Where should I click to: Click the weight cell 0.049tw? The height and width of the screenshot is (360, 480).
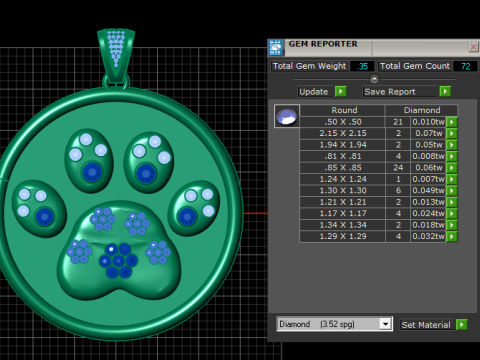pyautogui.click(x=429, y=191)
